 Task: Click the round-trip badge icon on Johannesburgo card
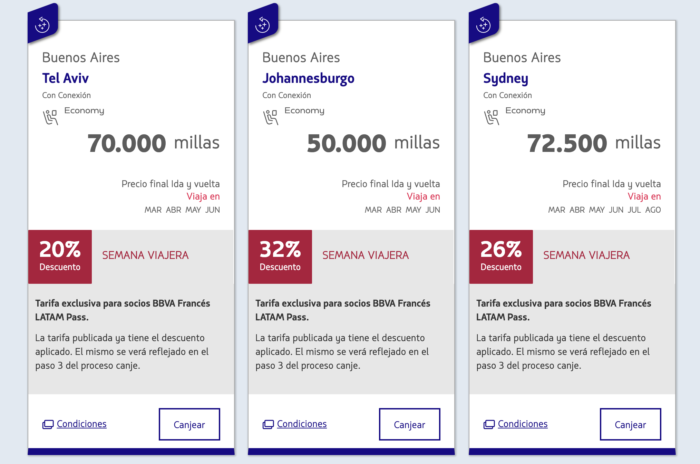tap(264, 24)
